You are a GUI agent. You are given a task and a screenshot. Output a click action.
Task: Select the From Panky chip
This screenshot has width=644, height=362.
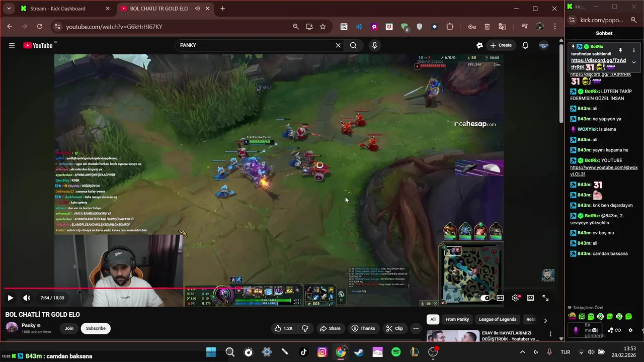pyautogui.click(x=457, y=319)
